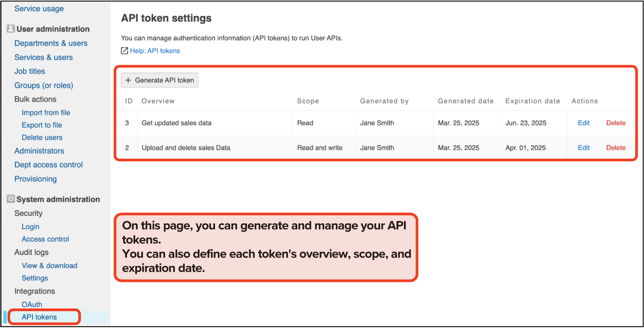
Task: Edit the Upload and delete sales Data token
Action: pyautogui.click(x=584, y=148)
